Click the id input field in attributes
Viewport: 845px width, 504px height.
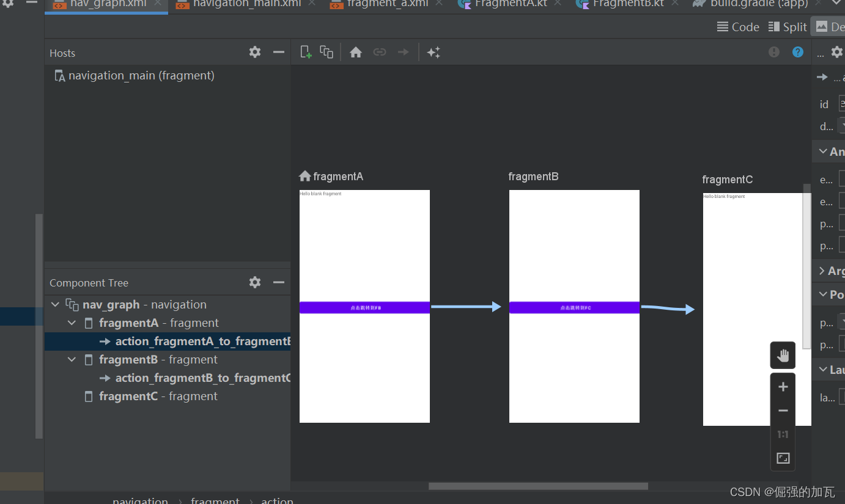point(841,104)
